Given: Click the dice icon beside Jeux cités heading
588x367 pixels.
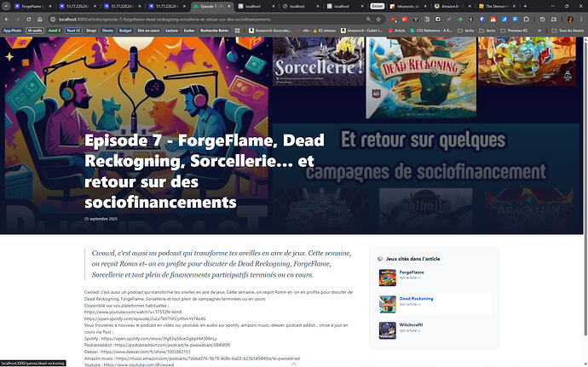Looking at the screenshot, I should click(380, 258).
